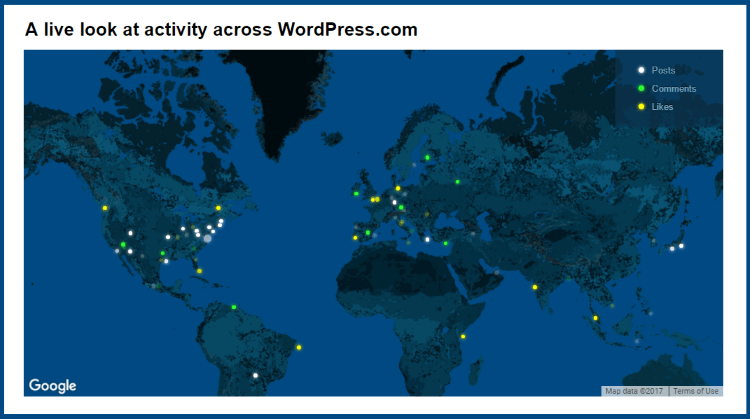
Task: Click the white Posts legend dot
Action: 641,70
